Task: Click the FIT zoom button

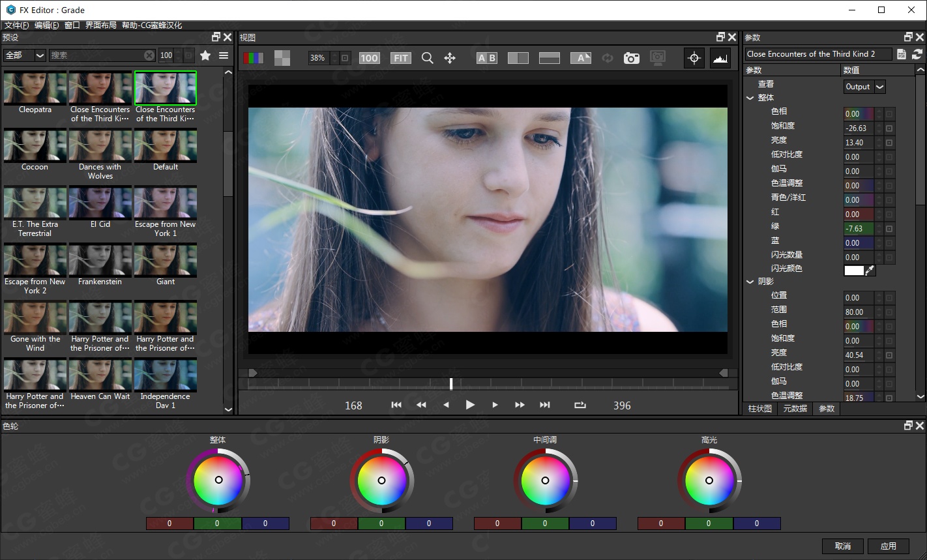Action: tap(400, 58)
